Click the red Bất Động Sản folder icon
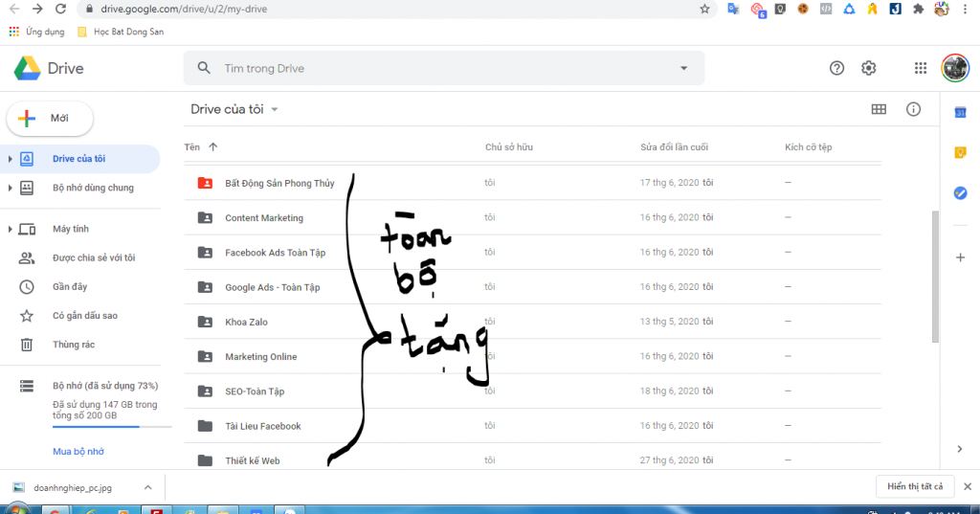 (205, 183)
